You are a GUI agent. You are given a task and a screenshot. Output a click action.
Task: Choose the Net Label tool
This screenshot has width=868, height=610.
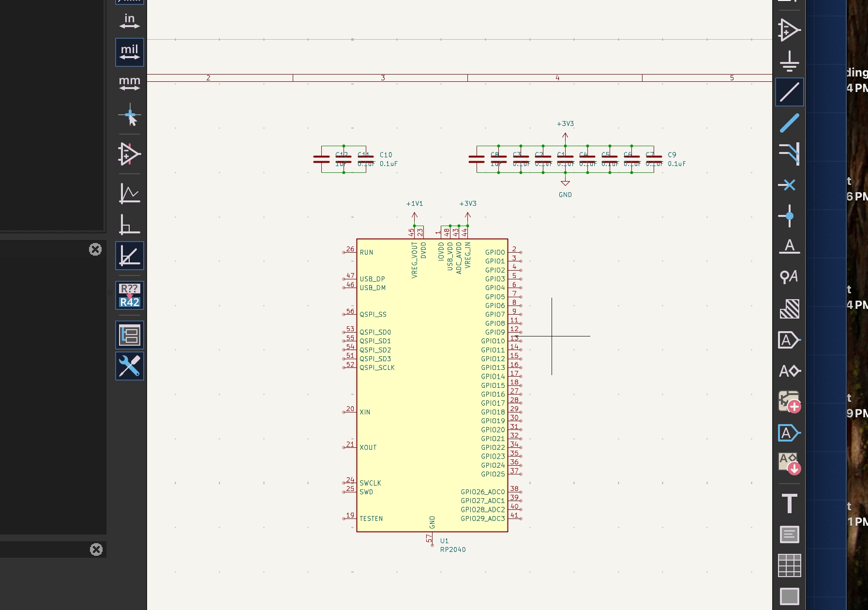789,247
